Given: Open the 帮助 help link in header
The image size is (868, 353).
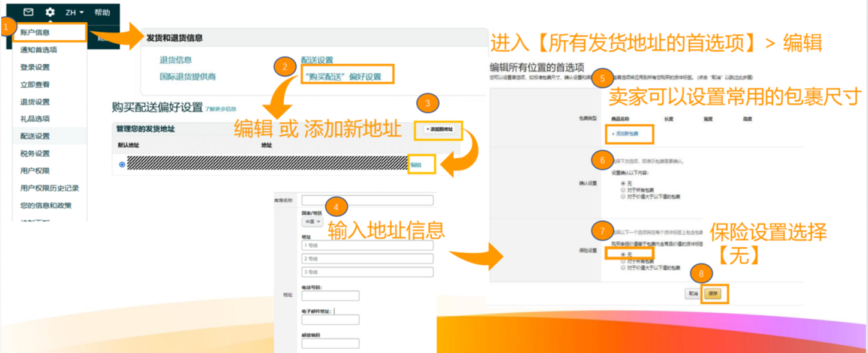Looking at the screenshot, I should tap(102, 12).
